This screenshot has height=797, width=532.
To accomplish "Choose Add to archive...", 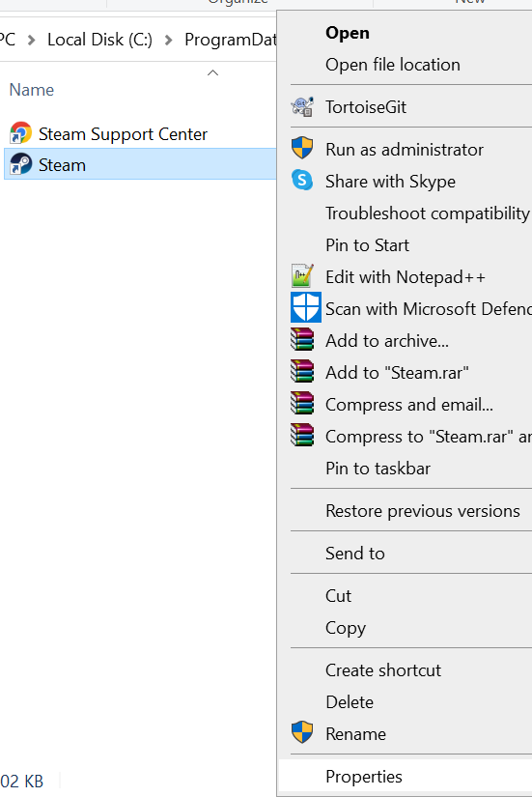I will pos(387,341).
